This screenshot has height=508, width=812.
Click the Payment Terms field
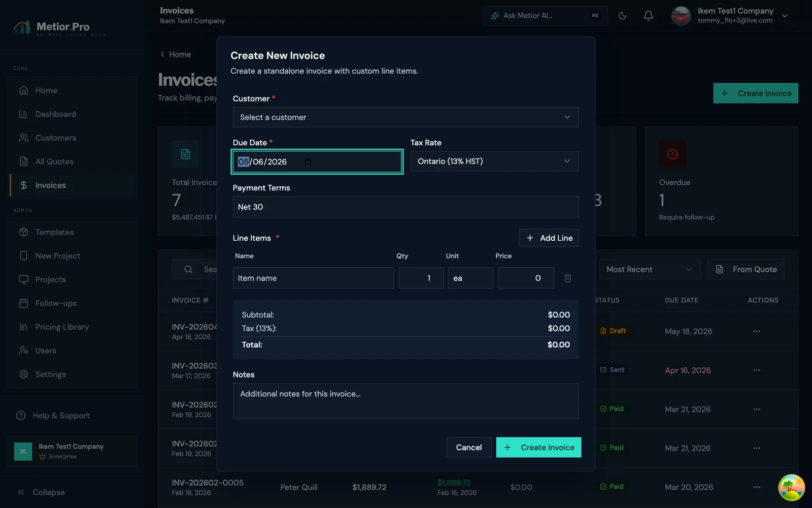(x=405, y=207)
